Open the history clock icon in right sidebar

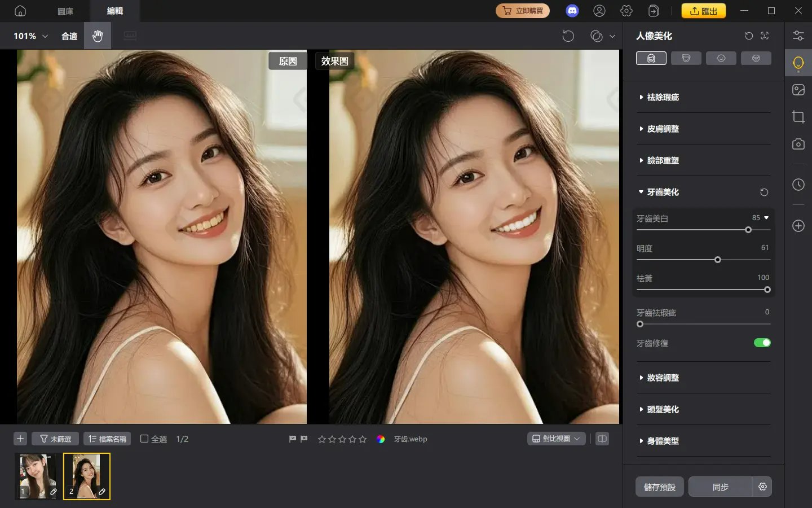click(798, 185)
